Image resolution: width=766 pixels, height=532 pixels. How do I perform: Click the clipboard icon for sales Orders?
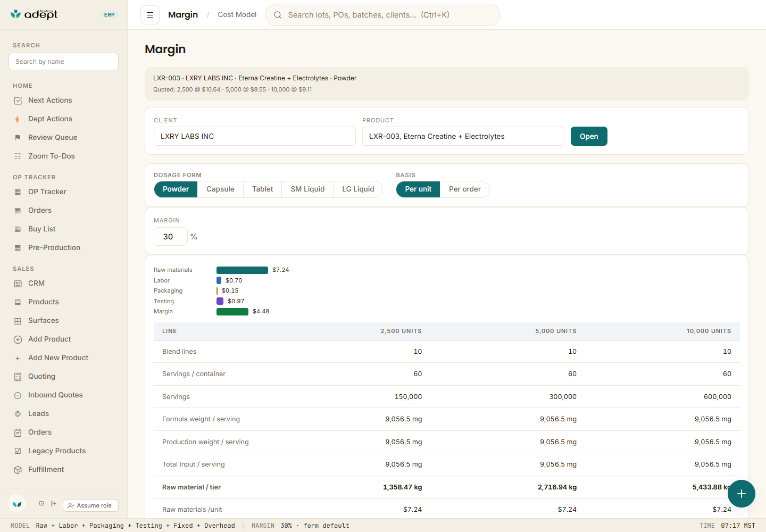[18, 433]
